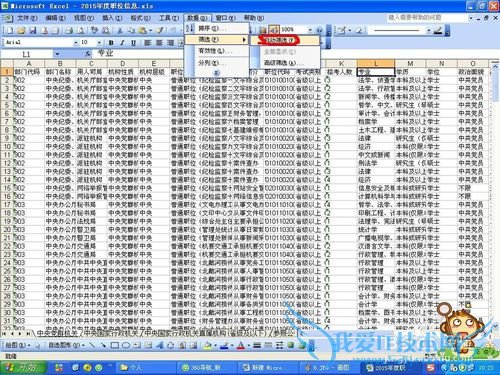500x375 pixels.
Task: Insert WordArt from drawing toolbar
Action: [159, 345]
